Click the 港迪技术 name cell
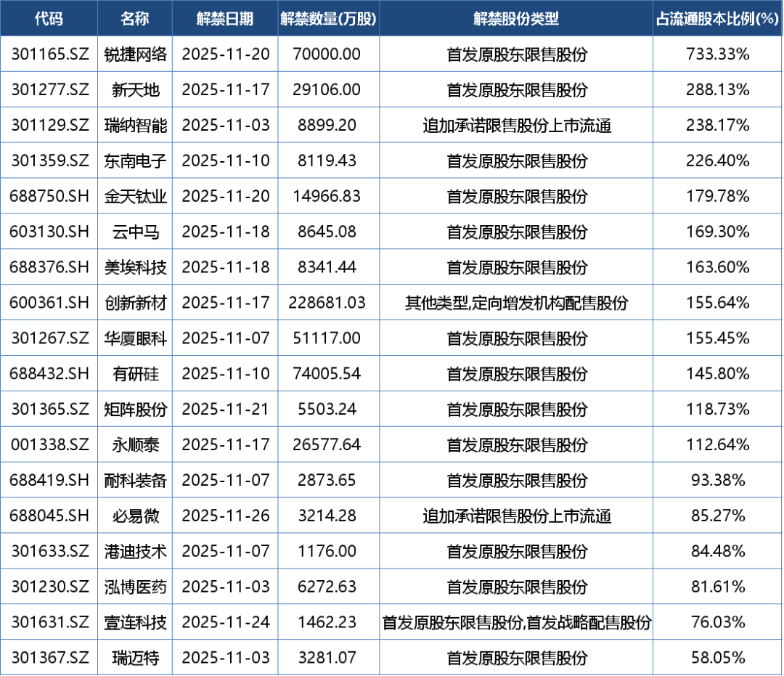Viewport: 784px width, 676px height. tap(135, 551)
